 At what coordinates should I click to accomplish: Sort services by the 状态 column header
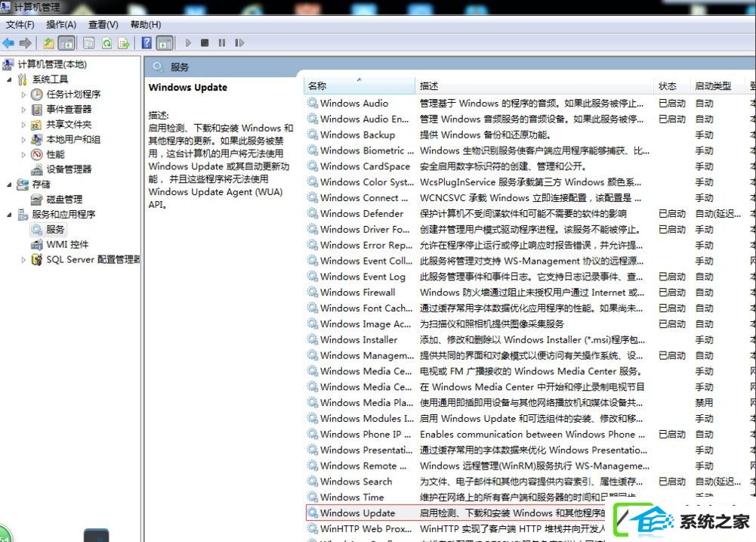pos(672,86)
